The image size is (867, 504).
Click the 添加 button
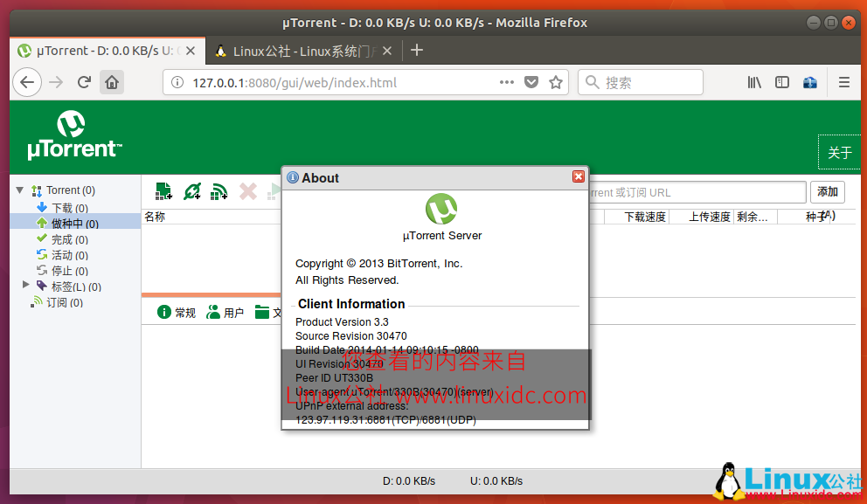pos(827,192)
